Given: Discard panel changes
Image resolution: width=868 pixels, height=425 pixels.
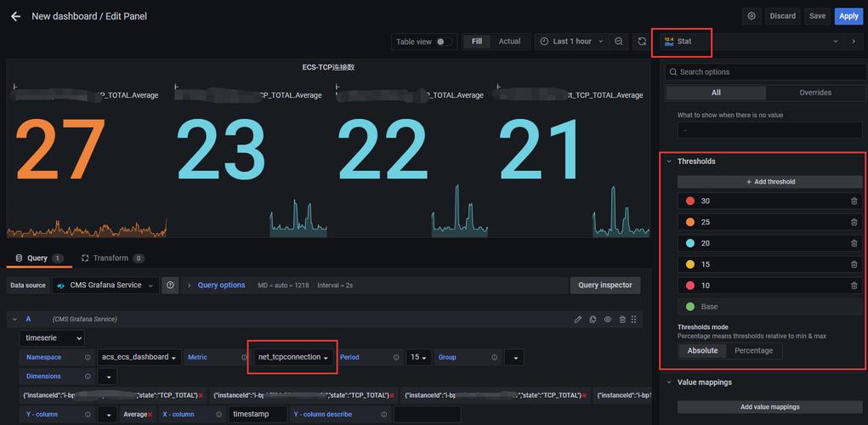Looking at the screenshot, I should (x=782, y=16).
